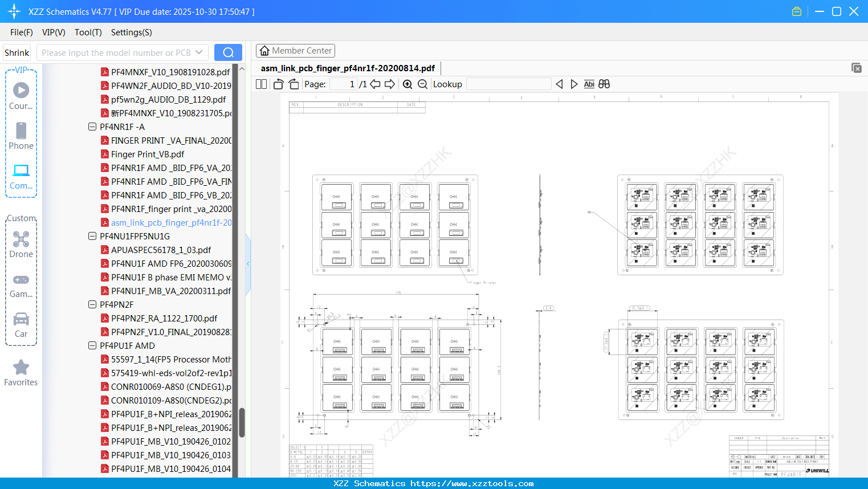This screenshot has height=489, width=868.
Task: Click the Lookup text input field
Action: click(x=508, y=84)
